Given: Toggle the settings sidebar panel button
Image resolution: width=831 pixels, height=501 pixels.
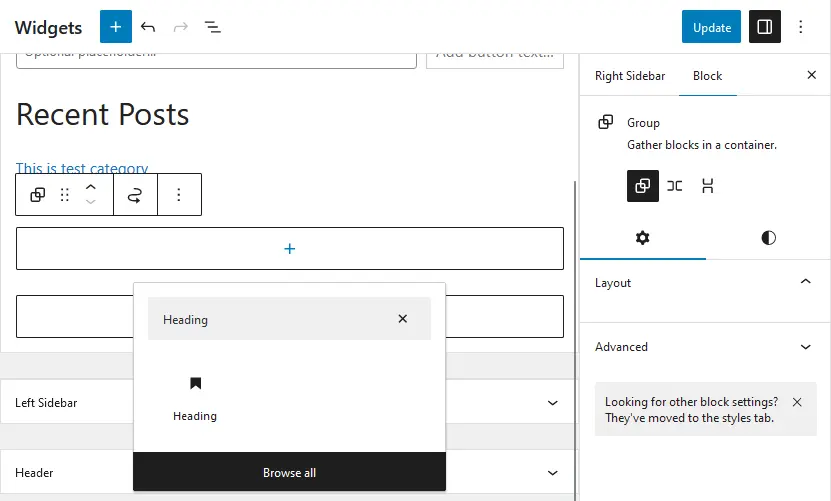Looking at the screenshot, I should 764,27.
